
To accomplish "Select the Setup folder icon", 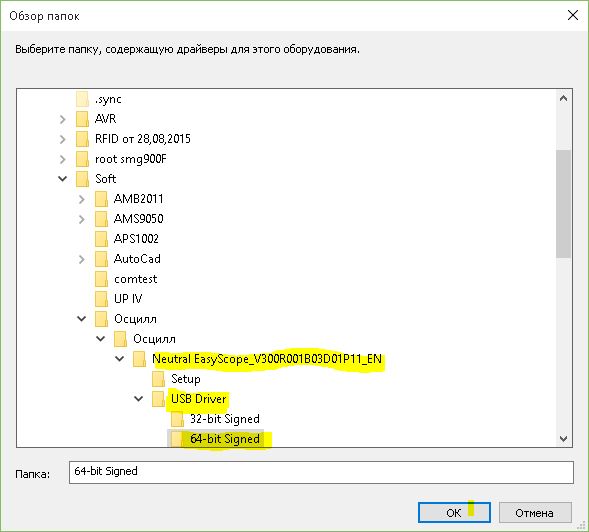I will click(159, 379).
